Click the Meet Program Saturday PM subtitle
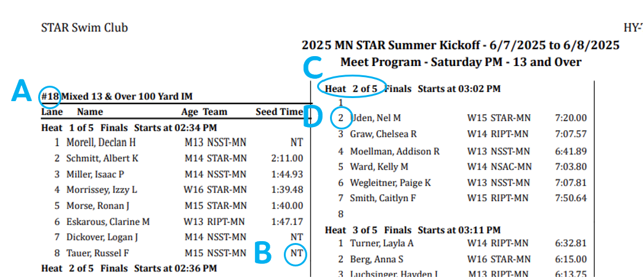Image resolution: width=644 pixels, height=280 pixels. coord(461,62)
